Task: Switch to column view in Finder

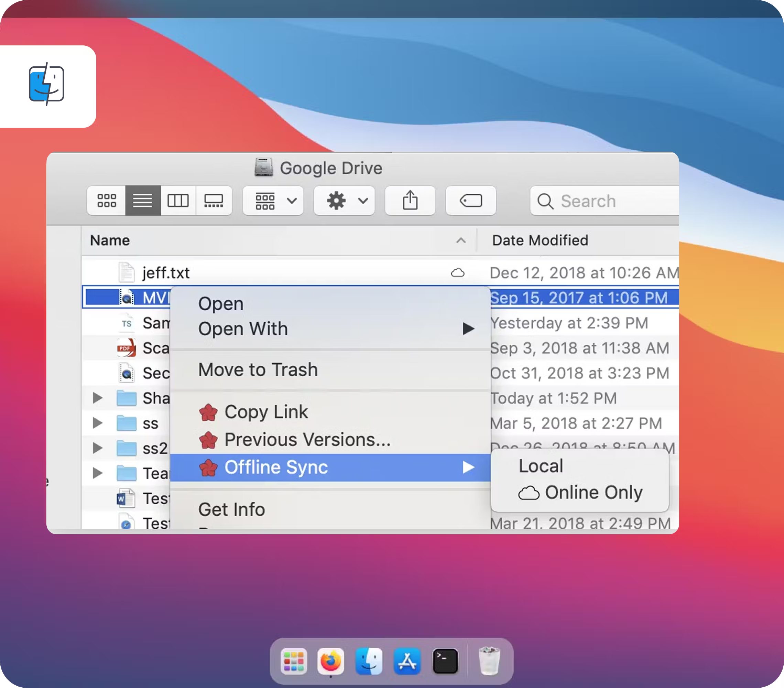Action: (x=179, y=200)
